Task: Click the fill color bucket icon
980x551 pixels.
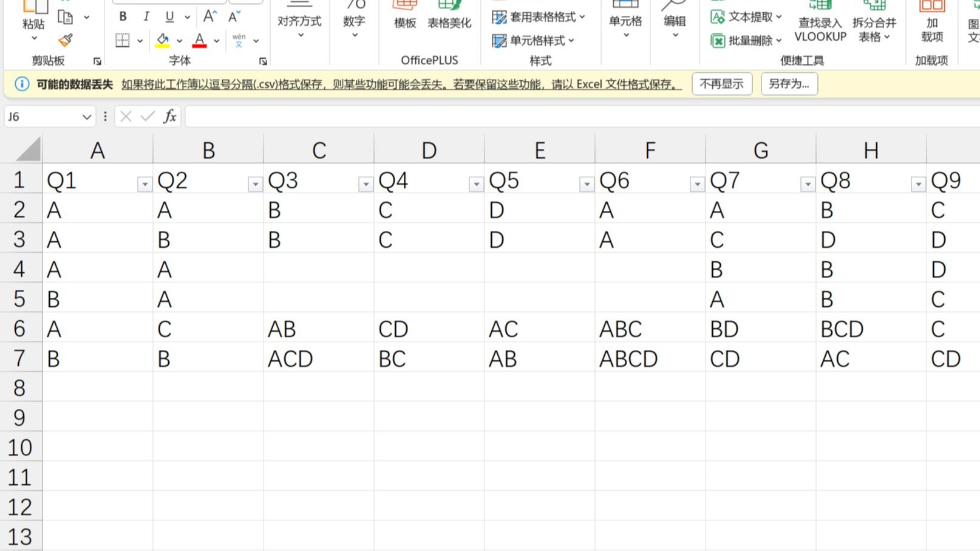Action: [x=163, y=40]
